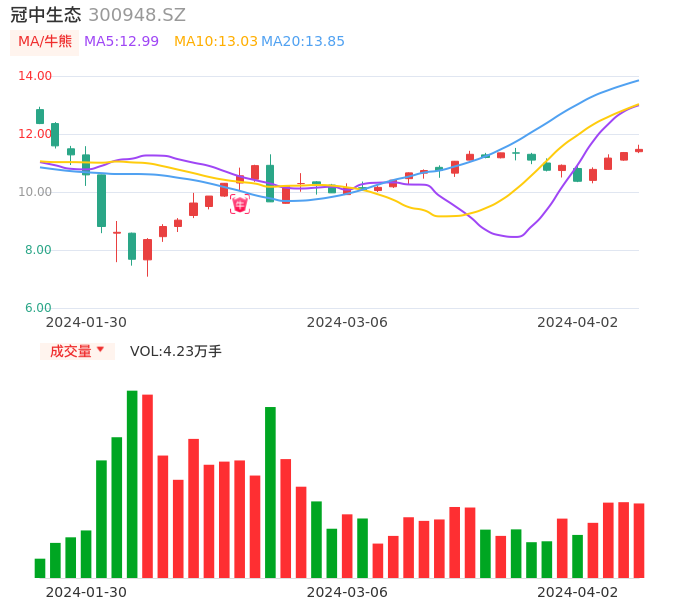Viewport: 686px width, 606px height.
Task: Click the tallest green volume bar
Action: (x=132, y=484)
